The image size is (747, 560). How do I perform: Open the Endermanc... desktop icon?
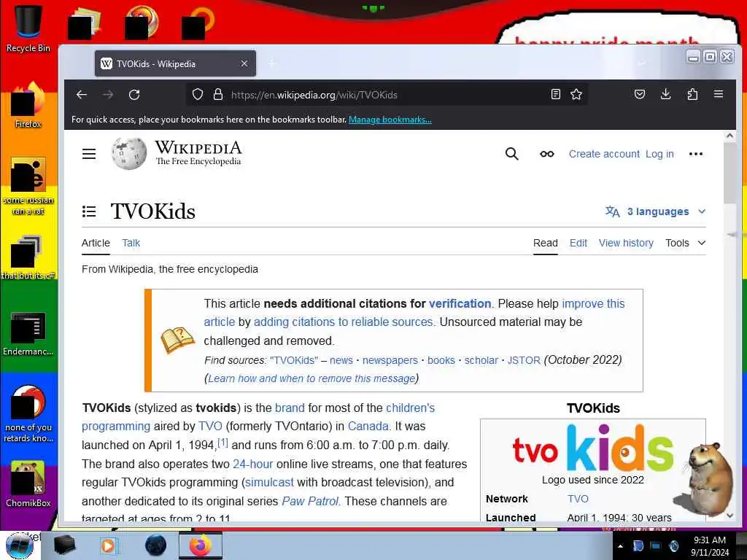pos(28,333)
